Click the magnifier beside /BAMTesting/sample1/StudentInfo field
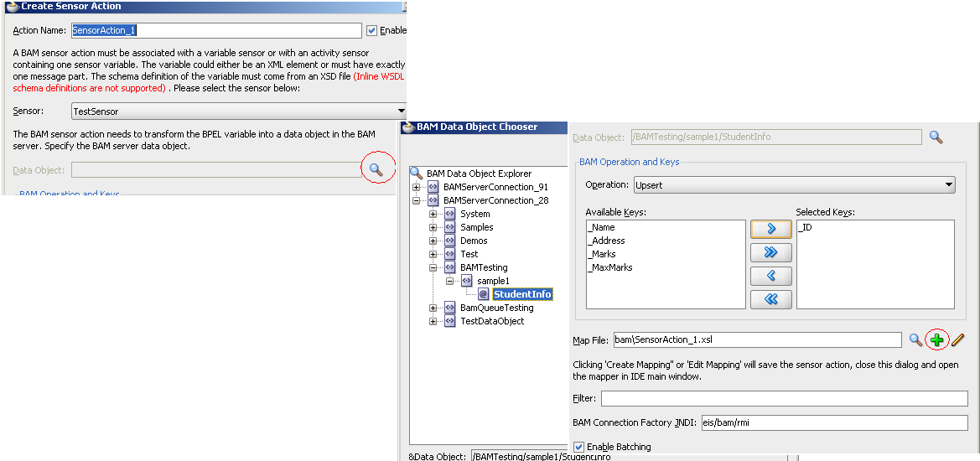Screen dimensions: 980x461 936,137
